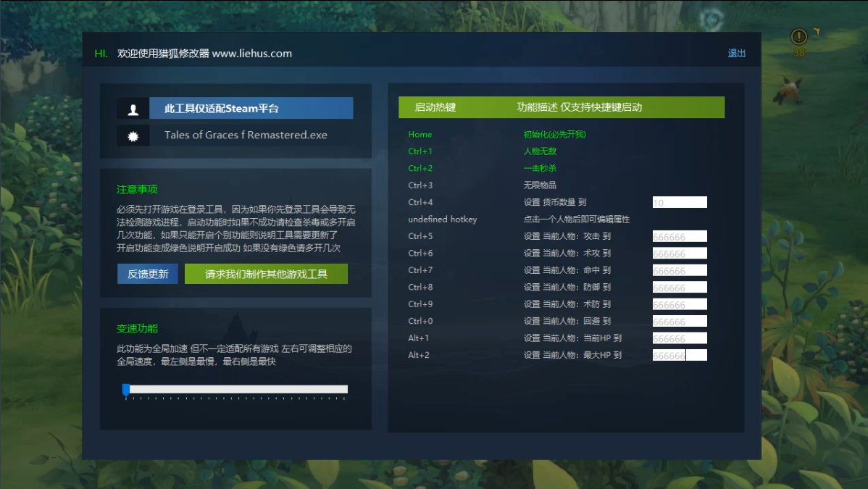Click the 注意事项 heading
868x489 pixels.
(137, 189)
